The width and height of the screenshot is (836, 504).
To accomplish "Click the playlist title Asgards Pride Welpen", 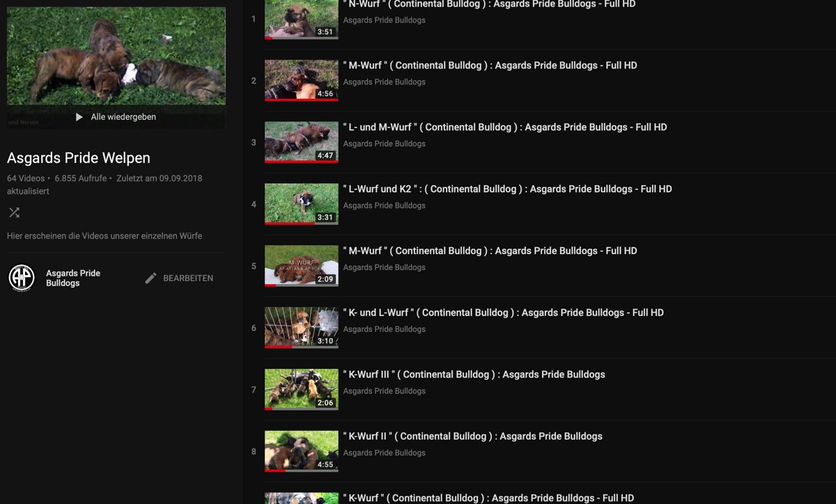I will 79,158.
